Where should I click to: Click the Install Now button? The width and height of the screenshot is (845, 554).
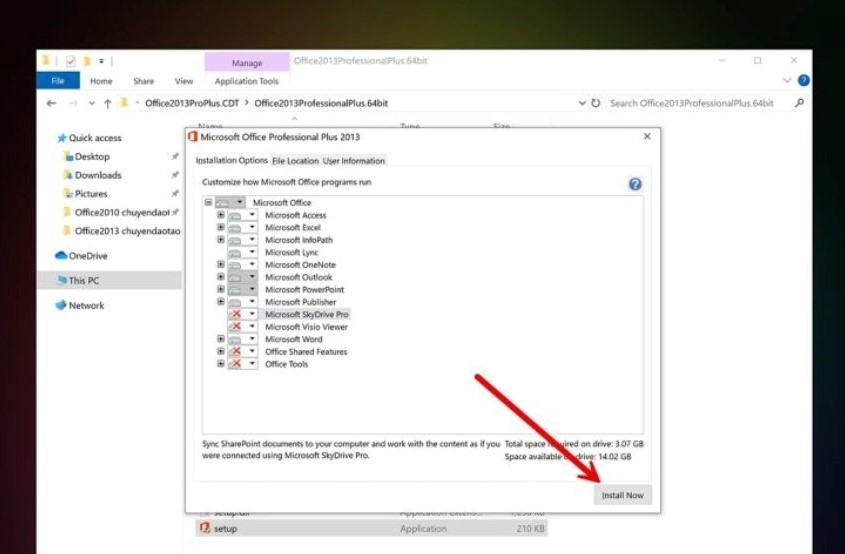pos(622,495)
